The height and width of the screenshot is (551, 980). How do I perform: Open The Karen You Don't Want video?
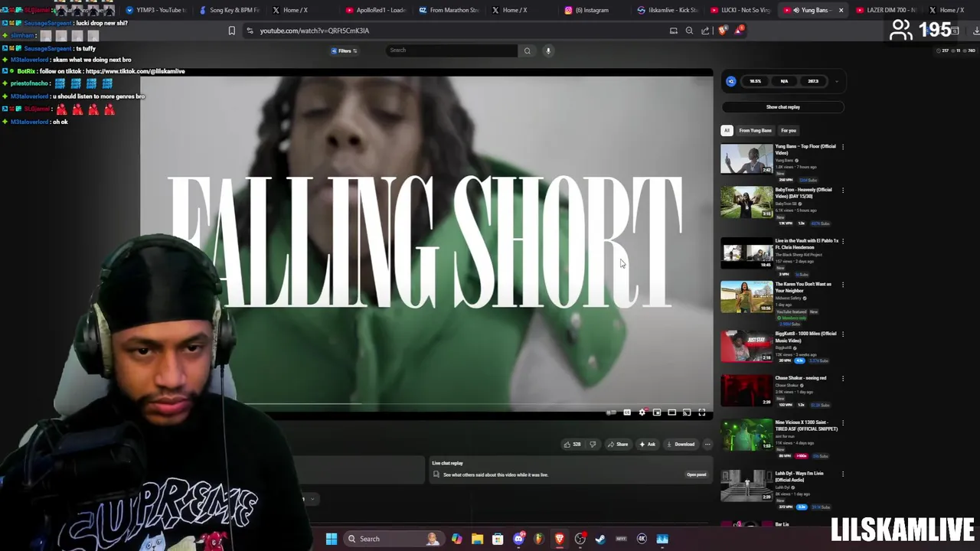tap(746, 297)
